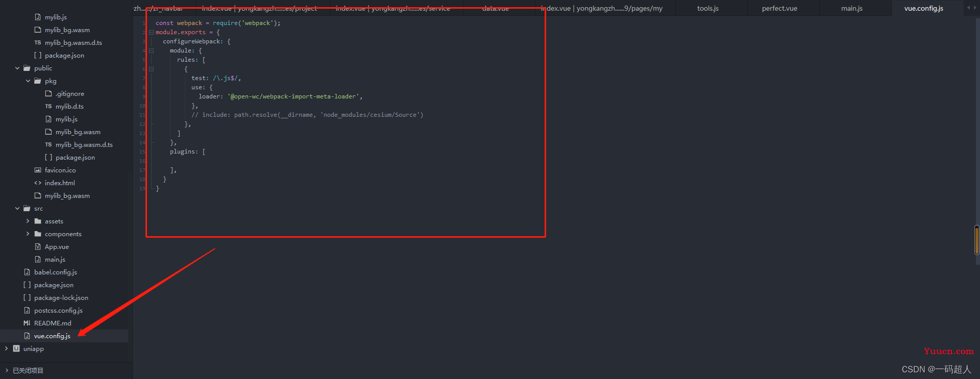Click the src folder icon
980x379 pixels.
[27, 209]
